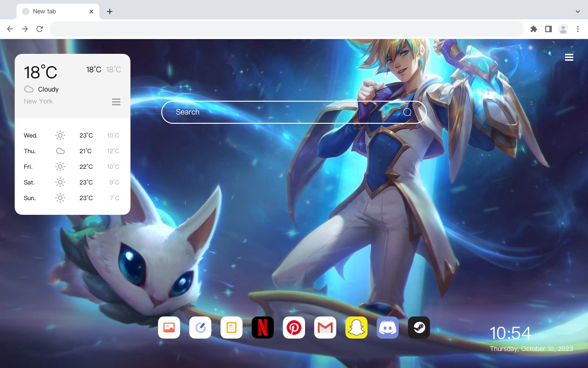
Task: Open the Discord shortcut
Action: click(388, 328)
